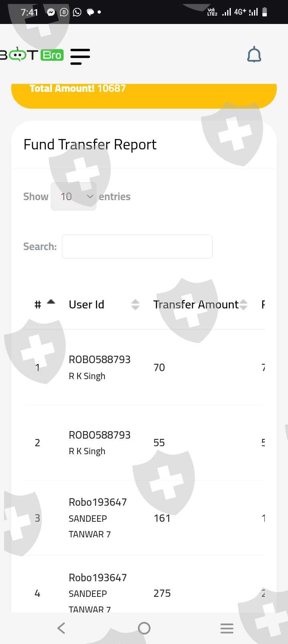Expand the show entries dropdown
This screenshot has width=288, height=644.
click(74, 197)
